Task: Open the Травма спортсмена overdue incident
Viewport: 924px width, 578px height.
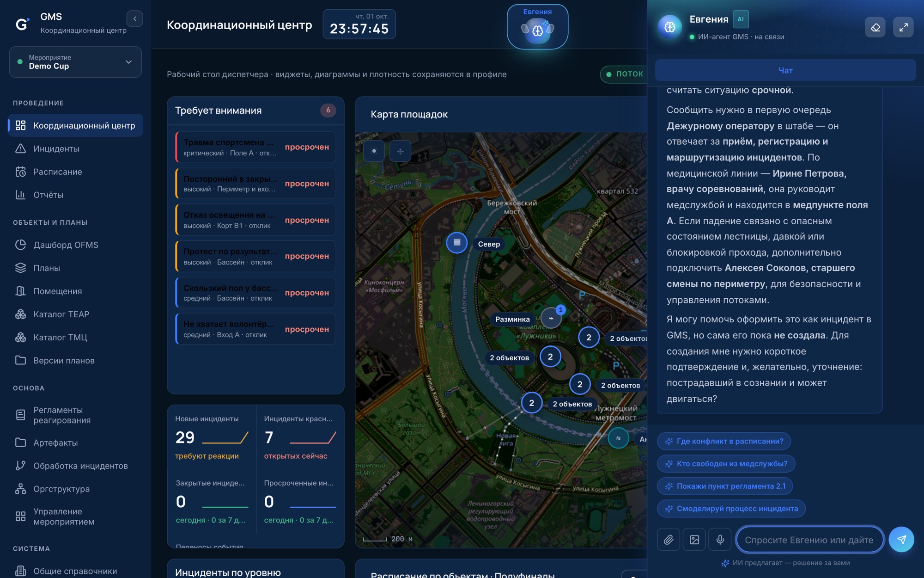Action: tap(256, 147)
